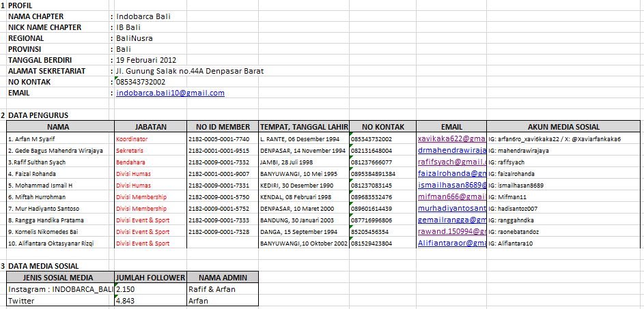
Task: Select social account IG: hadisantoz007
Action: pyautogui.click(x=563, y=208)
